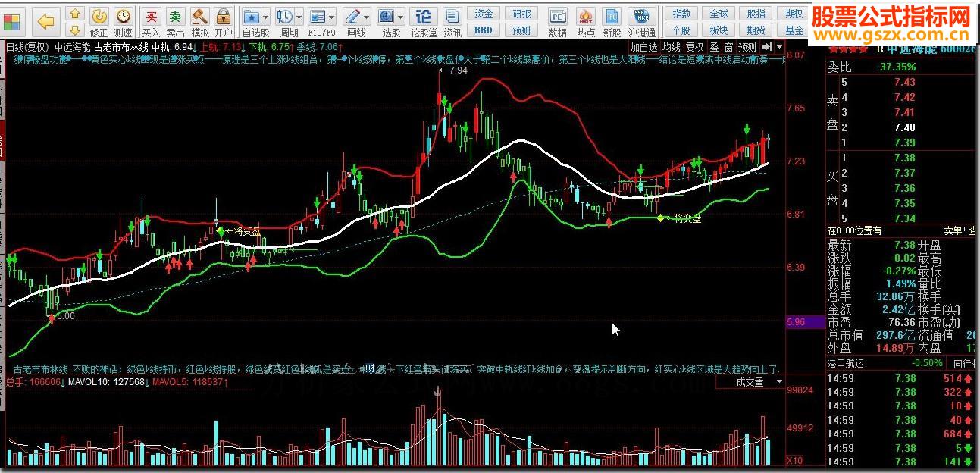Select the 板块 sector tab

(719, 30)
